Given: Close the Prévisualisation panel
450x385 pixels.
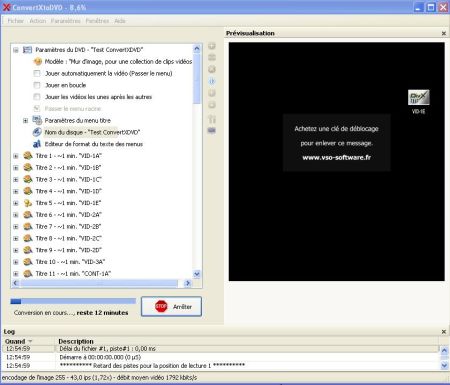Looking at the screenshot, I should pyautogui.click(x=444, y=33).
